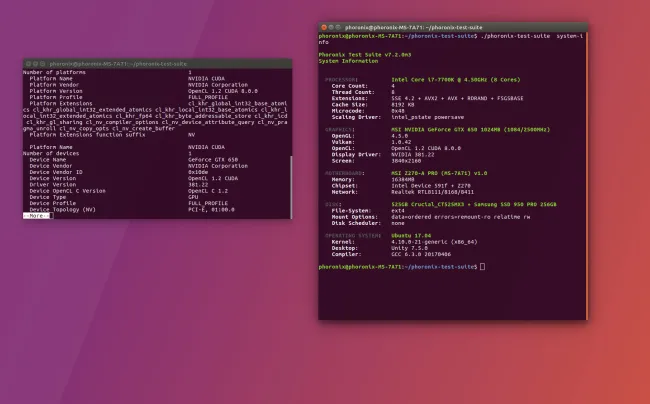Click the 'PCI-E, 01:00.0' topology value

[211, 209]
